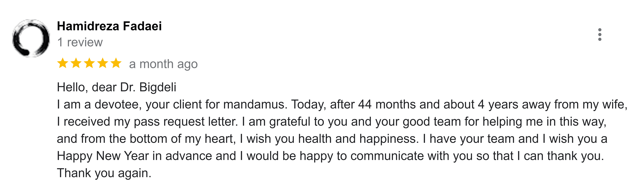
Task: Open the reviewer's circular brush-stroke avatar
Action: click(31, 38)
